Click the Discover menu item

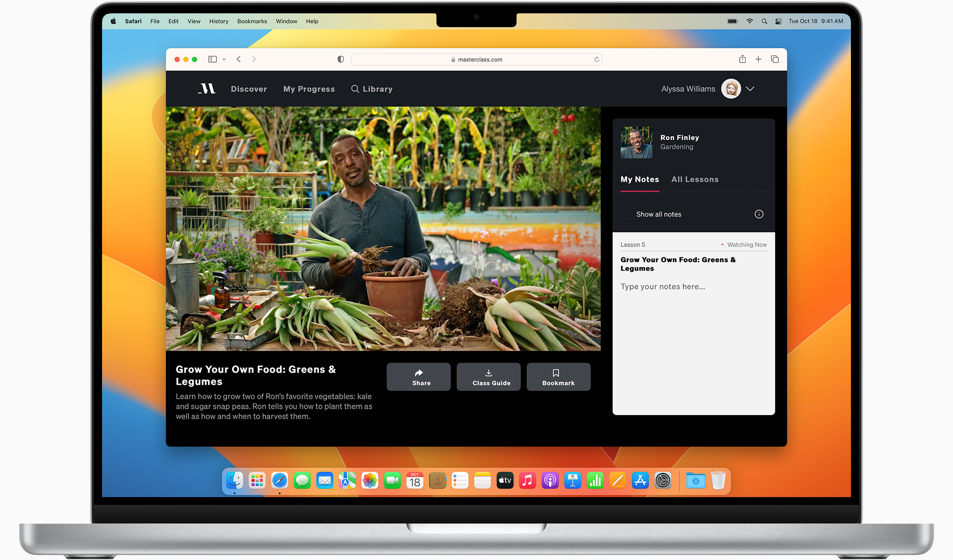pyautogui.click(x=249, y=89)
